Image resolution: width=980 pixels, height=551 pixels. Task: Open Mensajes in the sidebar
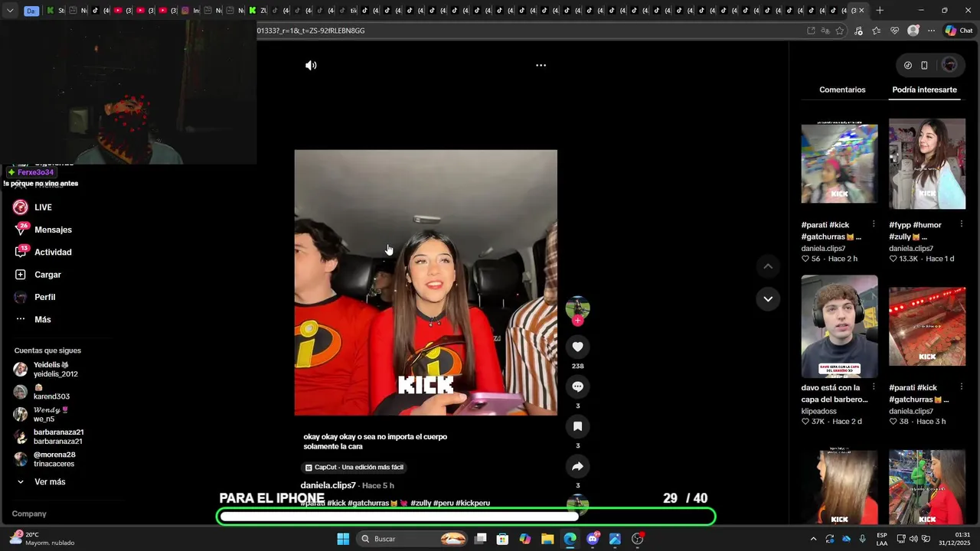pos(43,230)
